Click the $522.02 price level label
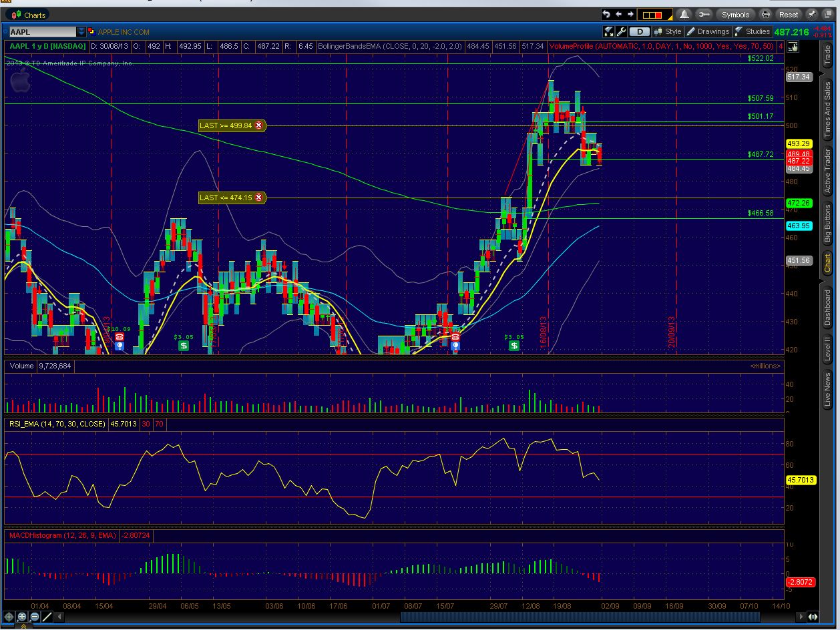The width and height of the screenshot is (840, 630). tap(761, 58)
